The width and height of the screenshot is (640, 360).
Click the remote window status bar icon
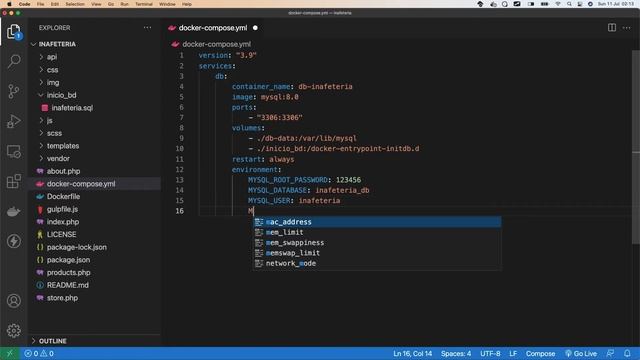[10, 353]
